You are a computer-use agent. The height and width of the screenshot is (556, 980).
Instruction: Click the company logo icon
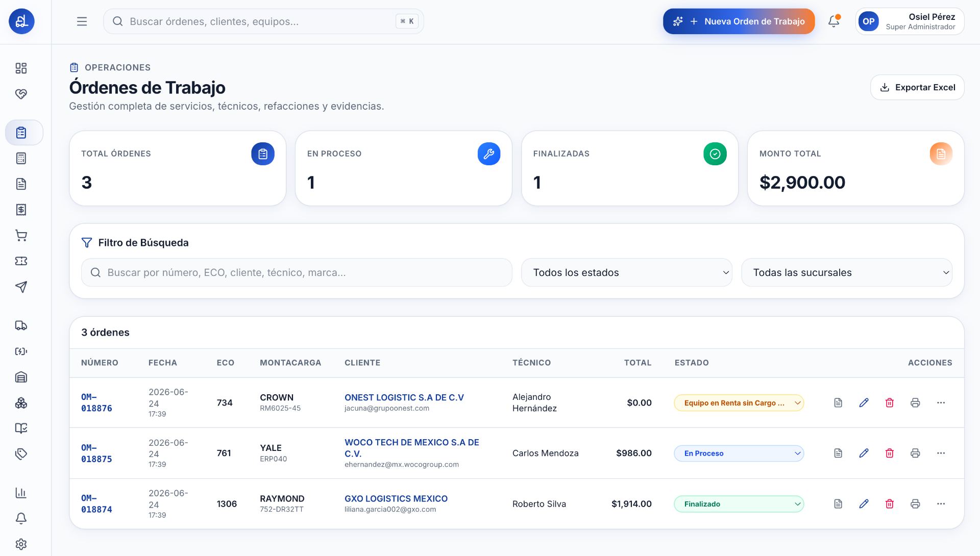[x=21, y=21]
